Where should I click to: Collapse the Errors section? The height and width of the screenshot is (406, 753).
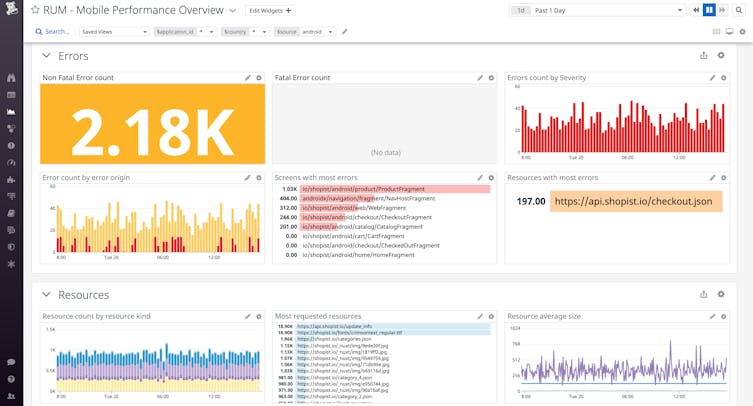46,56
